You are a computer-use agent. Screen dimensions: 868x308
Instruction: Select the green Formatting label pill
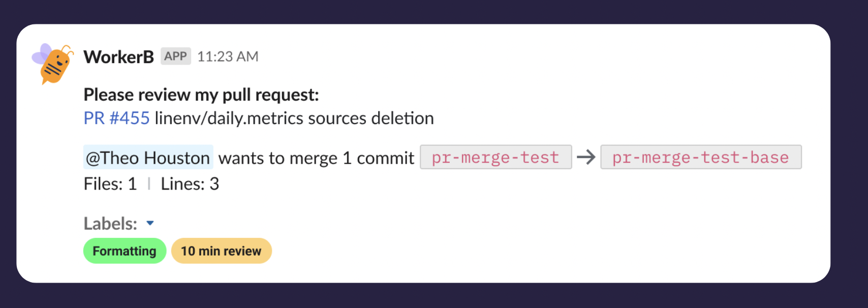coord(125,251)
